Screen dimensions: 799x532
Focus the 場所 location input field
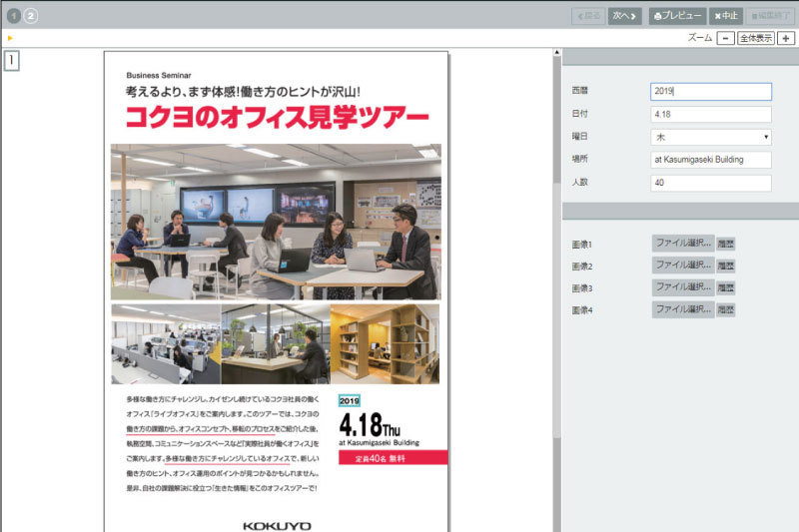tap(710, 160)
